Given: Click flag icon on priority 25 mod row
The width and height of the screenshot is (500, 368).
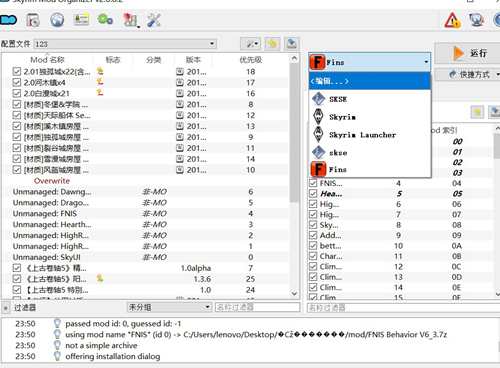Looking at the screenshot, I should pos(100,278).
